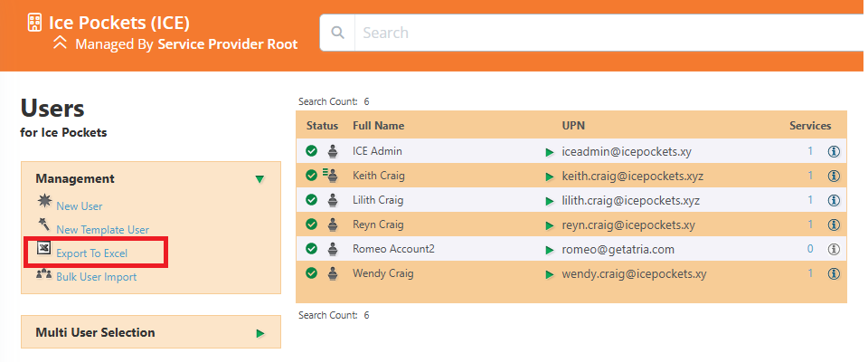The image size is (868, 363).
Task: Click the Ice Pockets (ICE) customer title
Action: coord(119,23)
